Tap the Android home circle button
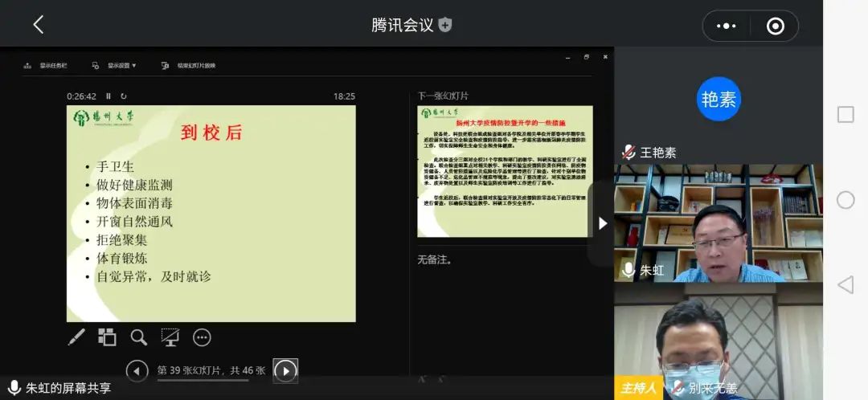Viewport: 868px width, 400px height. click(x=845, y=200)
